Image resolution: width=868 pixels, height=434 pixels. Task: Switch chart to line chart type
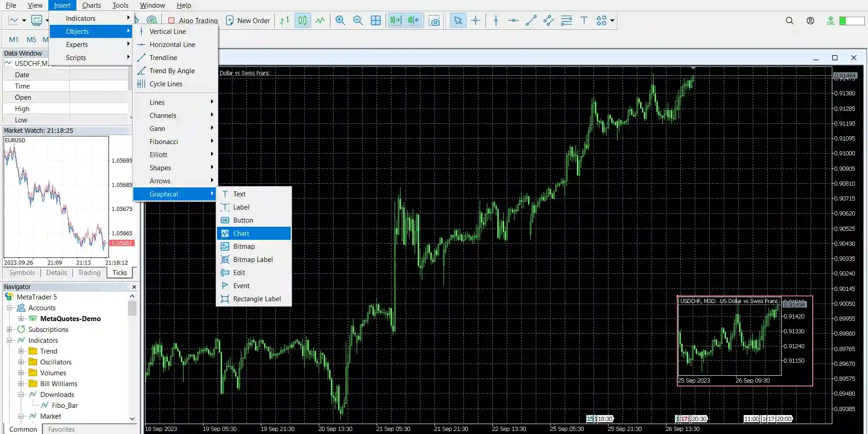tap(320, 20)
